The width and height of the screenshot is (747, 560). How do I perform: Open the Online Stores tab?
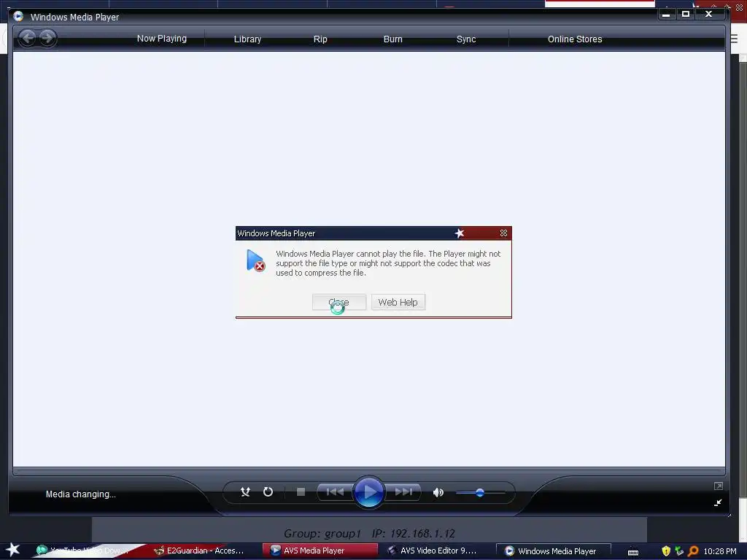coord(575,39)
